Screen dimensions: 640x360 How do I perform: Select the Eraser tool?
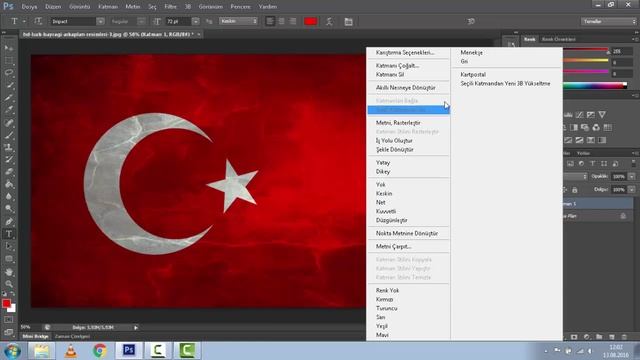click(x=9, y=172)
